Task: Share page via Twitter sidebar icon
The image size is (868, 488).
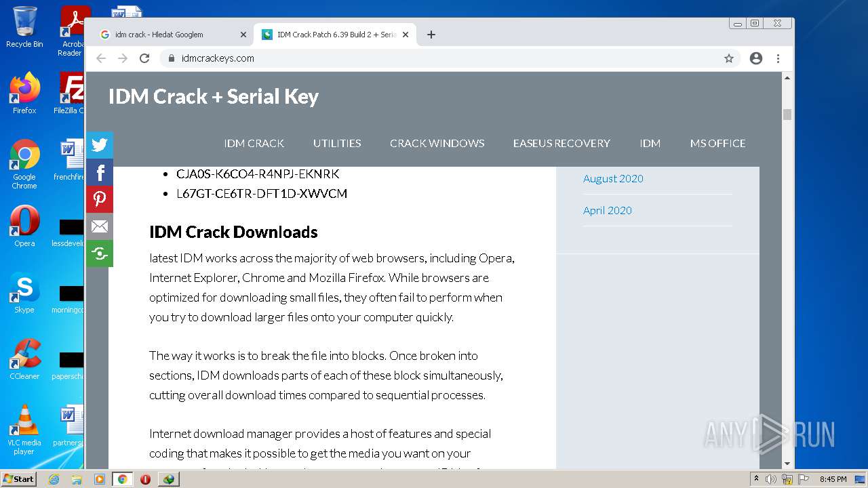Action: (100, 145)
